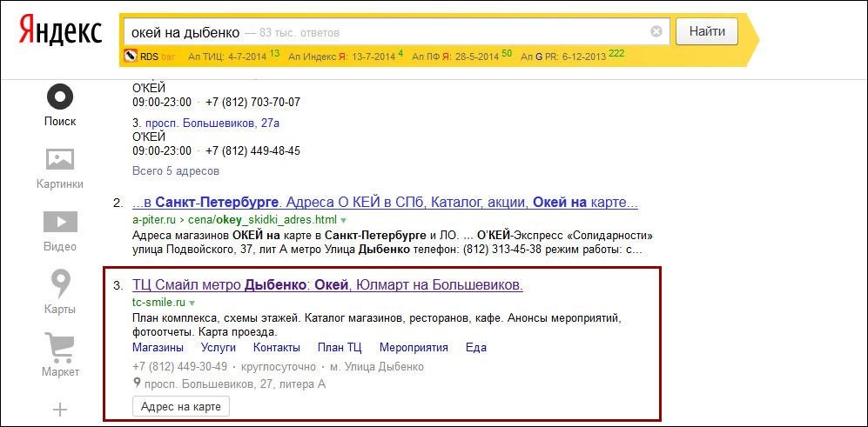868x427 pixels.
Task: Open the Мероприятия sitelink
Action: click(414, 348)
